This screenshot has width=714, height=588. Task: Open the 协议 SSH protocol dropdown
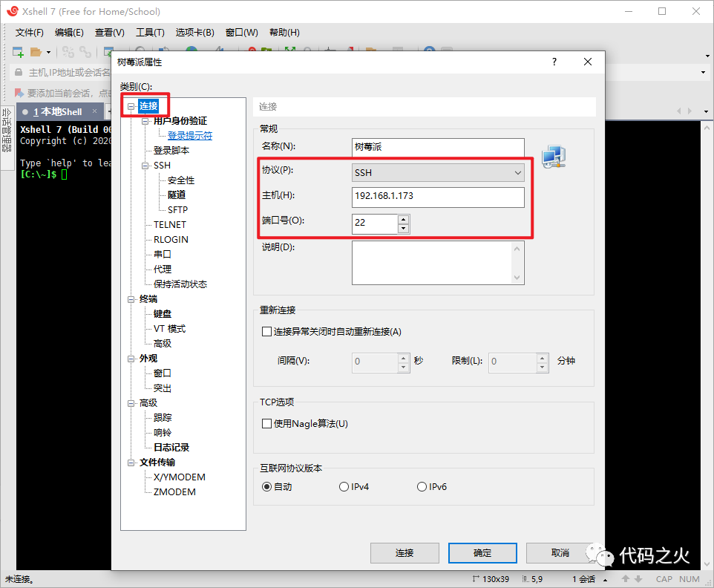click(438, 173)
